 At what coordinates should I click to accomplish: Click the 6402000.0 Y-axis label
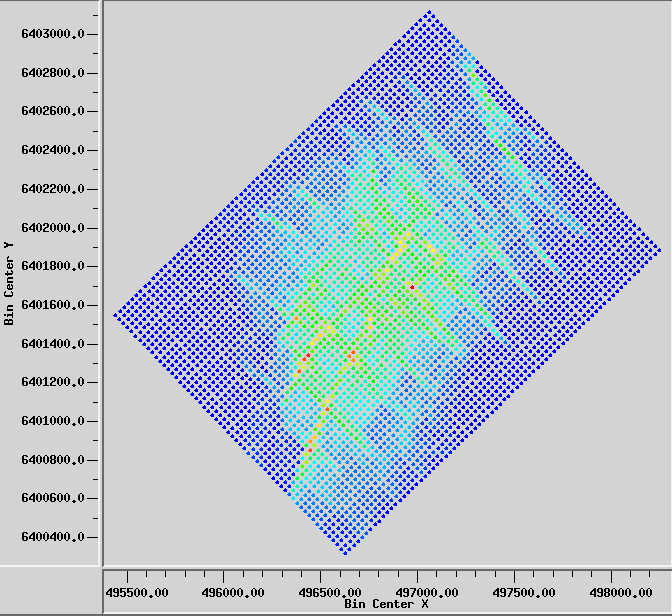click(52, 228)
